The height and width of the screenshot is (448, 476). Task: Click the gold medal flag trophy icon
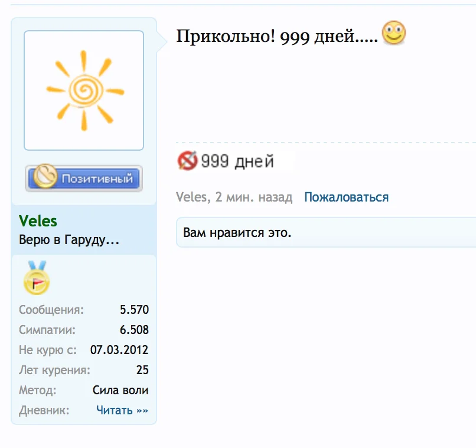(x=37, y=278)
